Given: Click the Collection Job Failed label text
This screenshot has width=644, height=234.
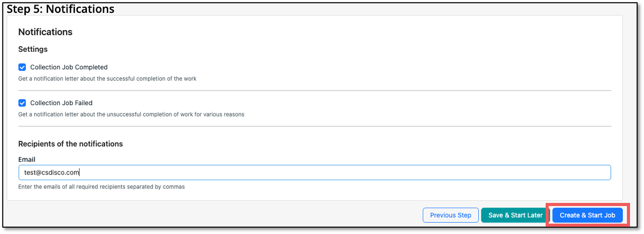Looking at the screenshot, I should point(62,103).
